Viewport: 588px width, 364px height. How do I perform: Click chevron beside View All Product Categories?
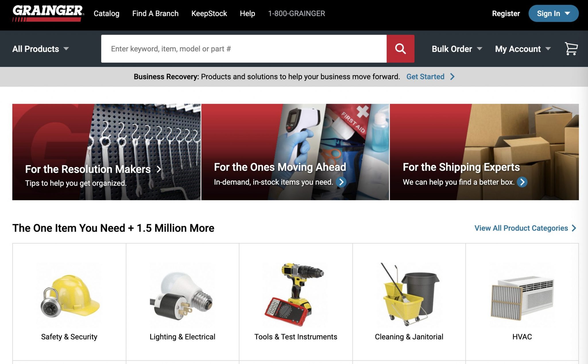(x=574, y=228)
